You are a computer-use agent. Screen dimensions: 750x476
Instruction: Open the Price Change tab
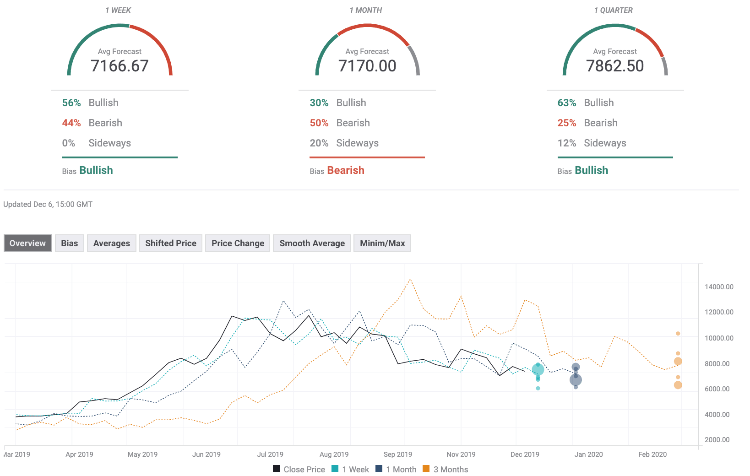tap(238, 243)
